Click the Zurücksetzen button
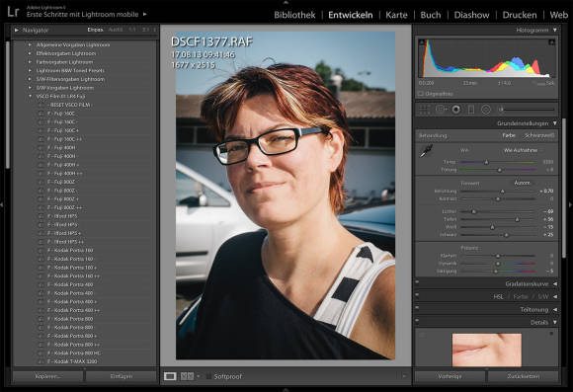Viewport: 573px width, 392px height. (523, 376)
